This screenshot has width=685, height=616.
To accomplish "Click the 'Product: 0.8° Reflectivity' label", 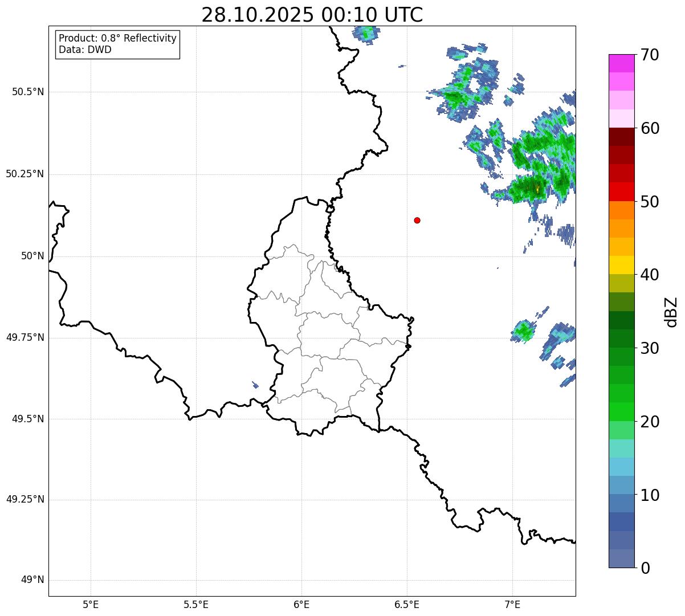I will (x=118, y=38).
